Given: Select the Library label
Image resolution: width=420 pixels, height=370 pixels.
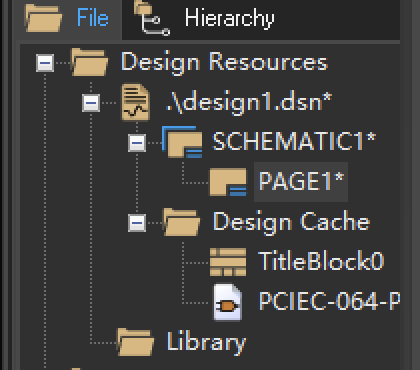Looking at the screenshot, I should pyautogui.click(x=206, y=342).
